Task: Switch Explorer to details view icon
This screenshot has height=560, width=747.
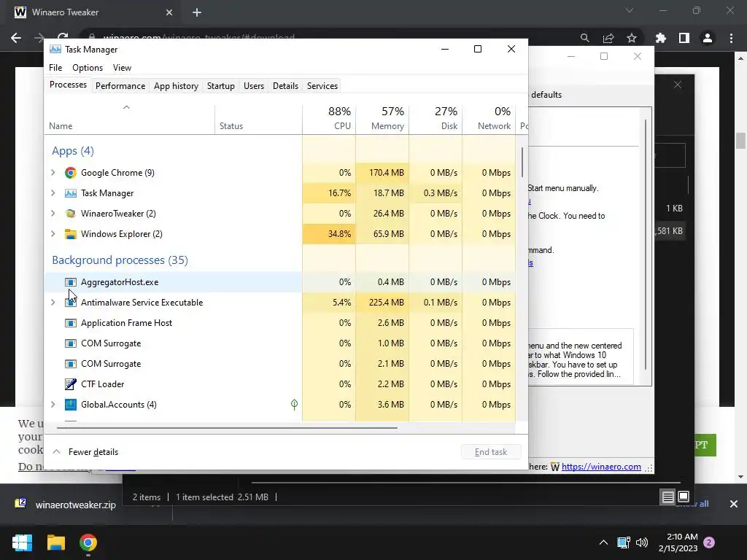Action: tap(668, 497)
